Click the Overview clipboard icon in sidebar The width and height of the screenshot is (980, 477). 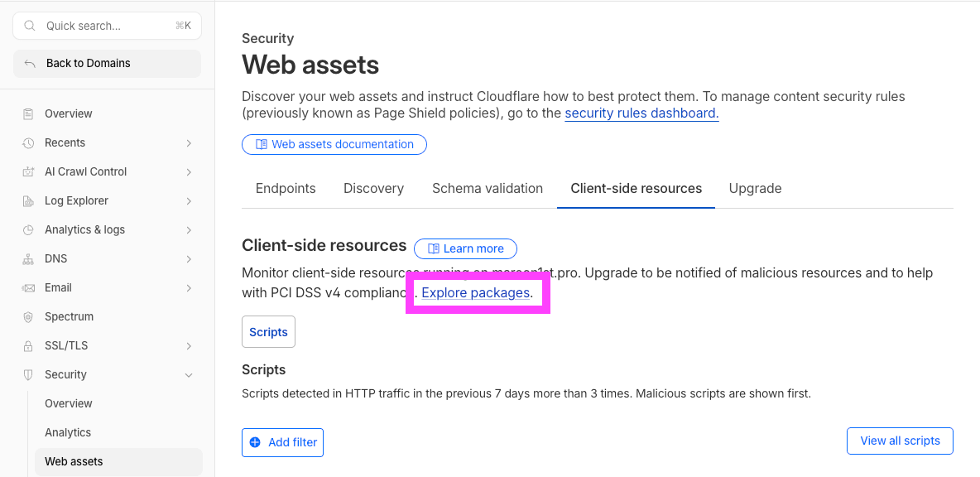[x=29, y=113]
